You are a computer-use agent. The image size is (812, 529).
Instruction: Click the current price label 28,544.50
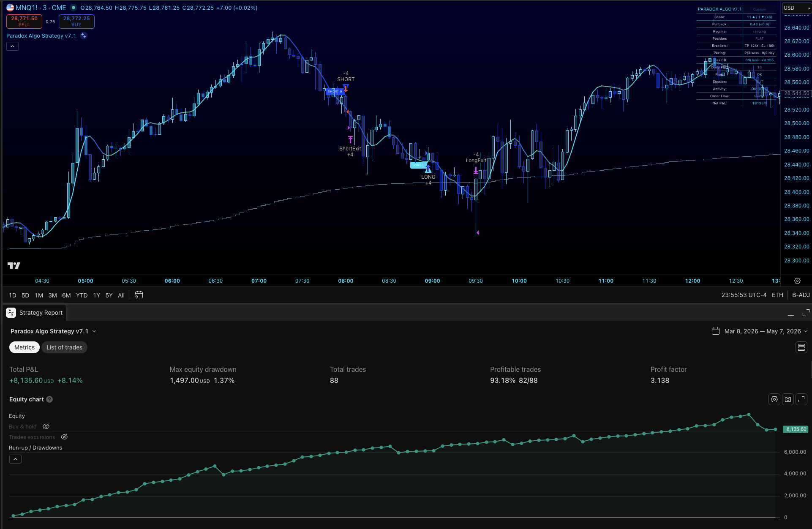point(796,93)
